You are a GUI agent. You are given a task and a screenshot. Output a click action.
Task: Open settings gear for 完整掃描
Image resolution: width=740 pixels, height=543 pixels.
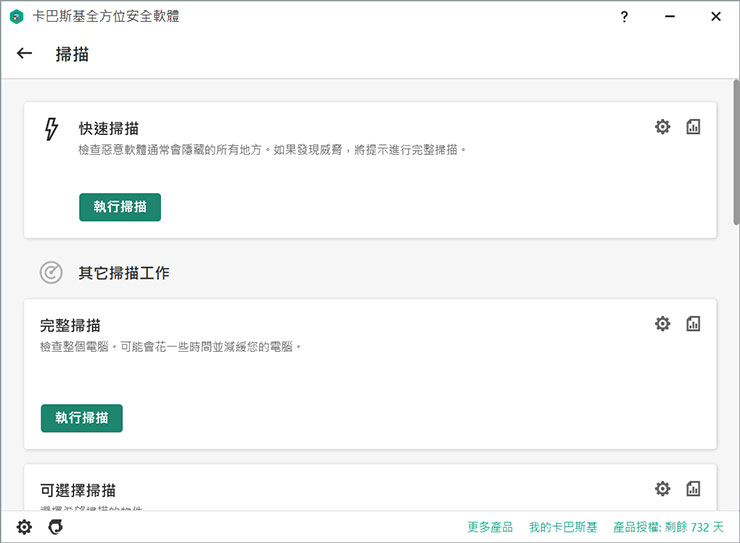(x=662, y=324)
